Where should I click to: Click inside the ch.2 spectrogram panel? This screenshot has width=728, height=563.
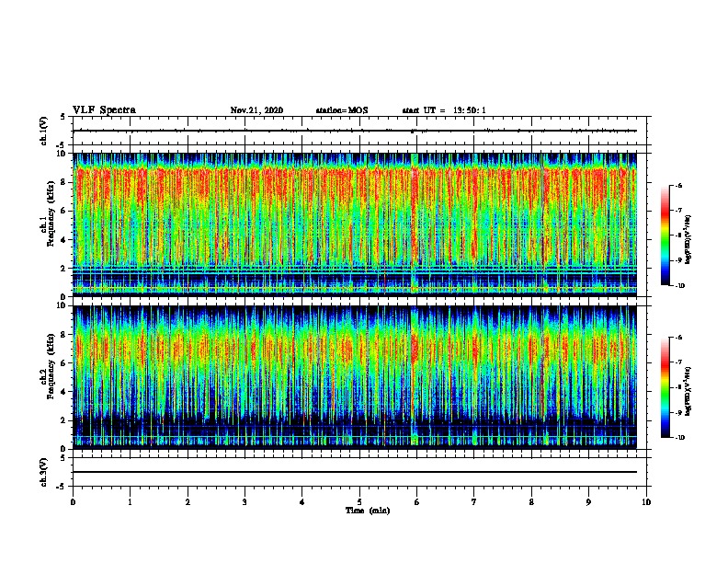click(355, 377)
